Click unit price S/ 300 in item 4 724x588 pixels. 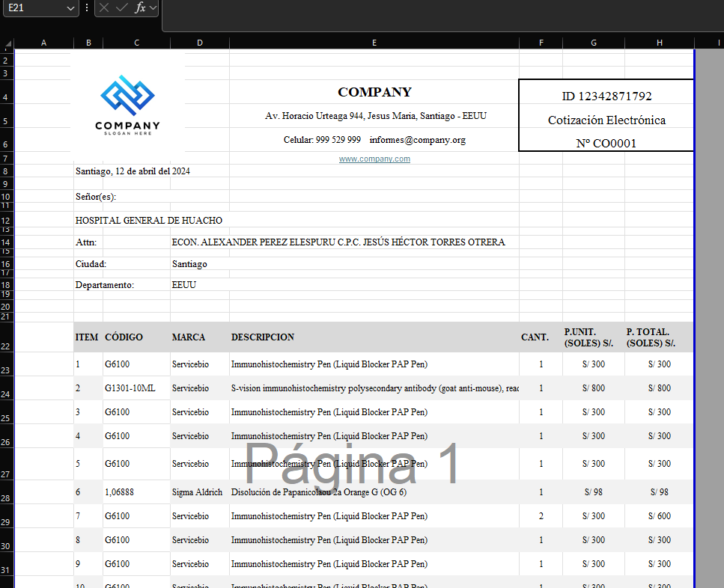coord(593,436)
